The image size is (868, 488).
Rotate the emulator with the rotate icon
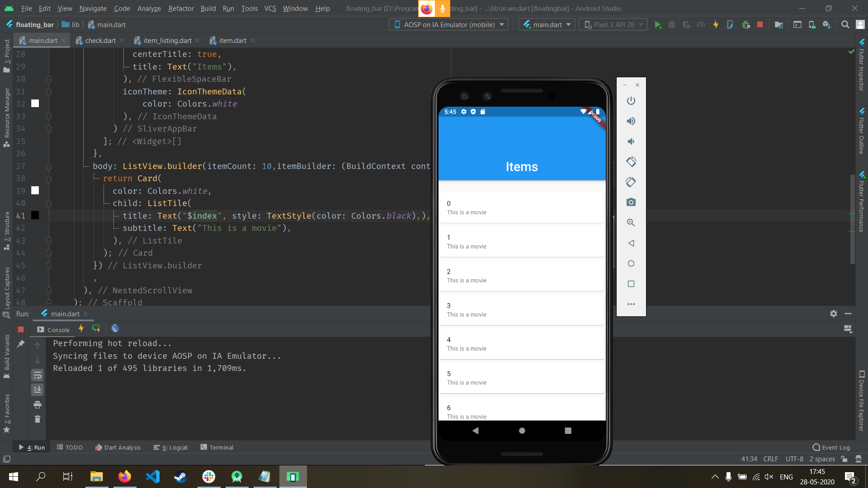click(631, 161)
